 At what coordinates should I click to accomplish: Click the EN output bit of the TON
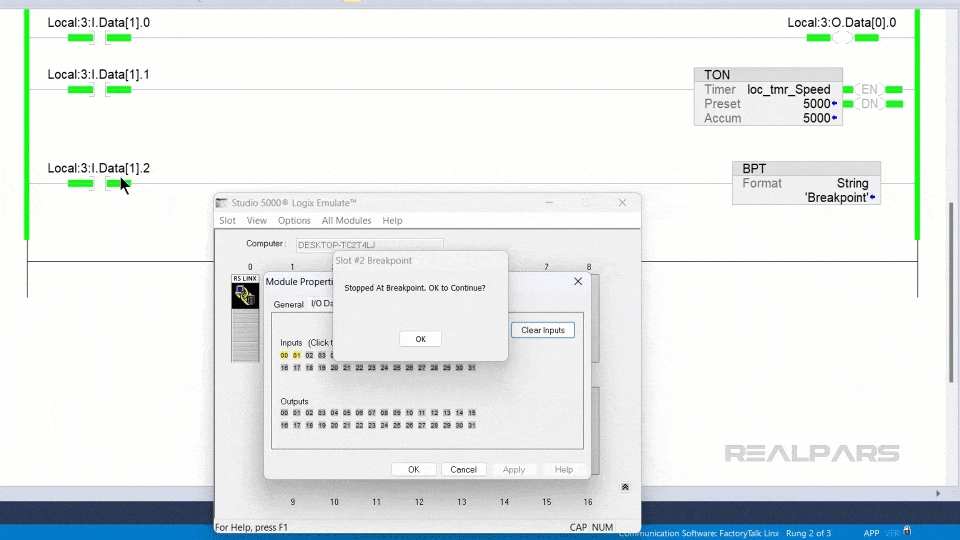[869, 89]
